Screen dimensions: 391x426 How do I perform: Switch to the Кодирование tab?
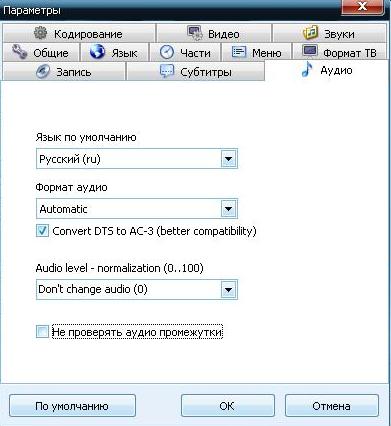tap(79, 33)
